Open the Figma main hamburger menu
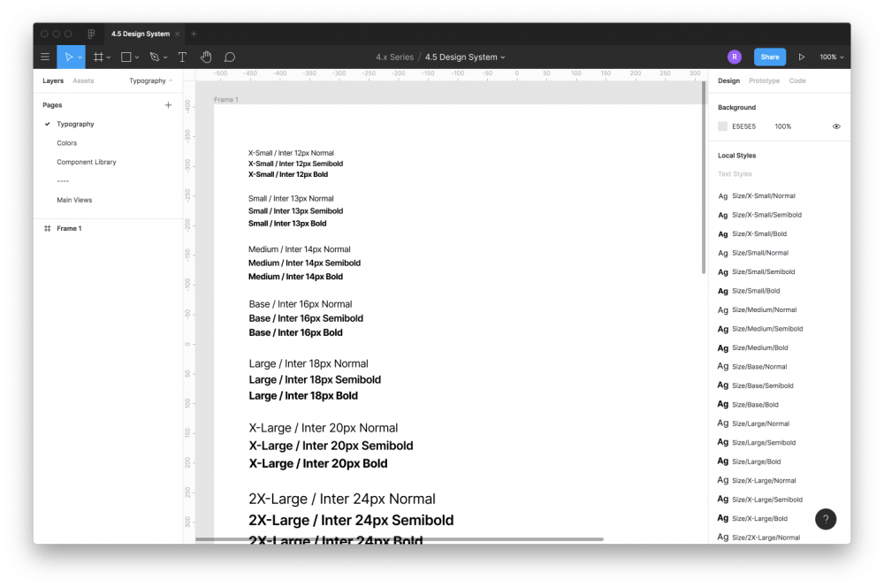The height and width of the screenshot is (588, 884). click(x=45, y=57)
